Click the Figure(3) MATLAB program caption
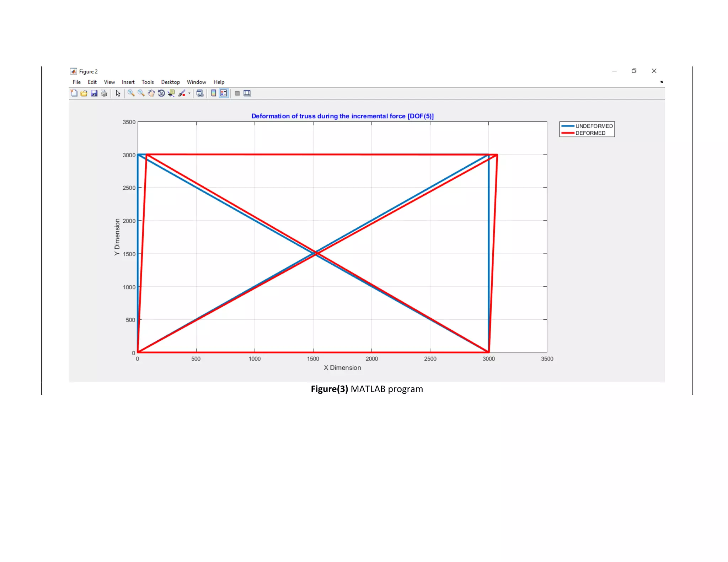 tap(367, 389)
